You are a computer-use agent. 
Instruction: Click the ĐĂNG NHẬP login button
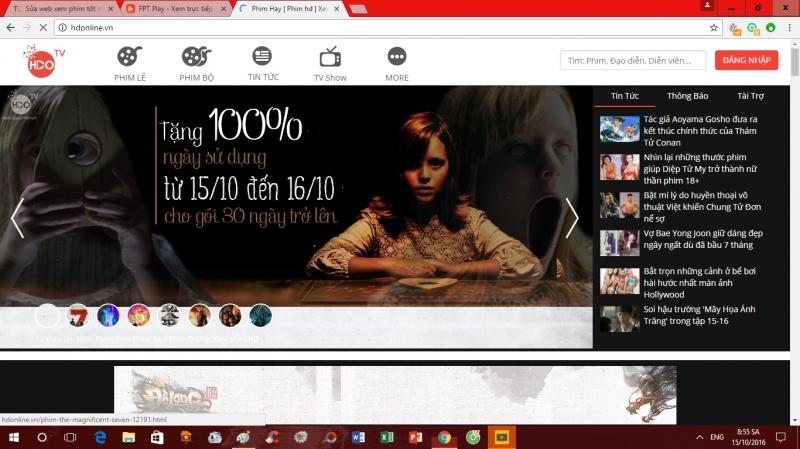click(746, 61)
